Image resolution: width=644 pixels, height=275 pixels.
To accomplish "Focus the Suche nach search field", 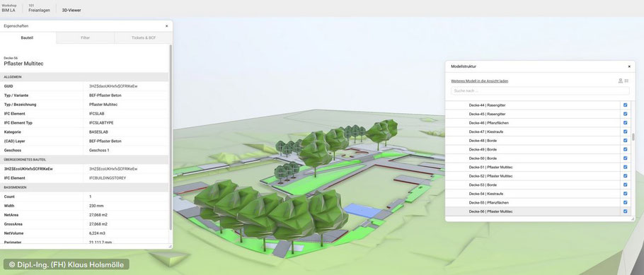I will tap(540, 90).
